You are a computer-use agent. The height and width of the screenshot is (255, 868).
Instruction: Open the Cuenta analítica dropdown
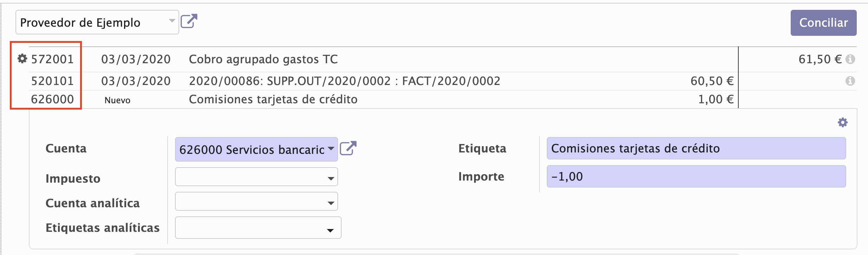pos(331,203)
